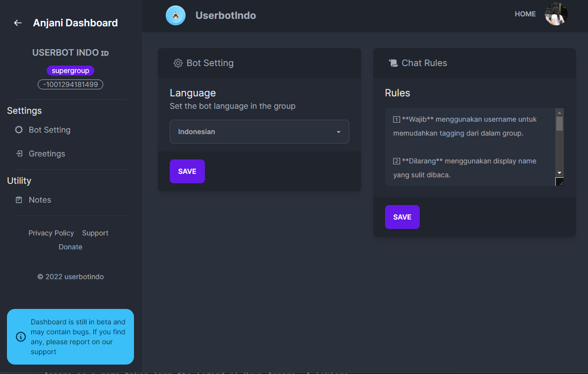The height and width of the screenshot is (374, 588).
Task: Click the textarea resize handle corner
Action: tap(559, 182)
